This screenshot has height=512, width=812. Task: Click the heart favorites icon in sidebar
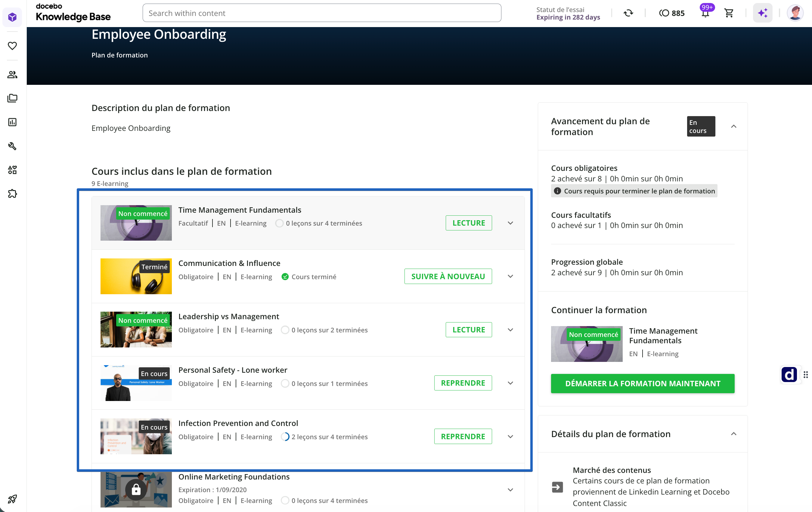coord(12,46)
